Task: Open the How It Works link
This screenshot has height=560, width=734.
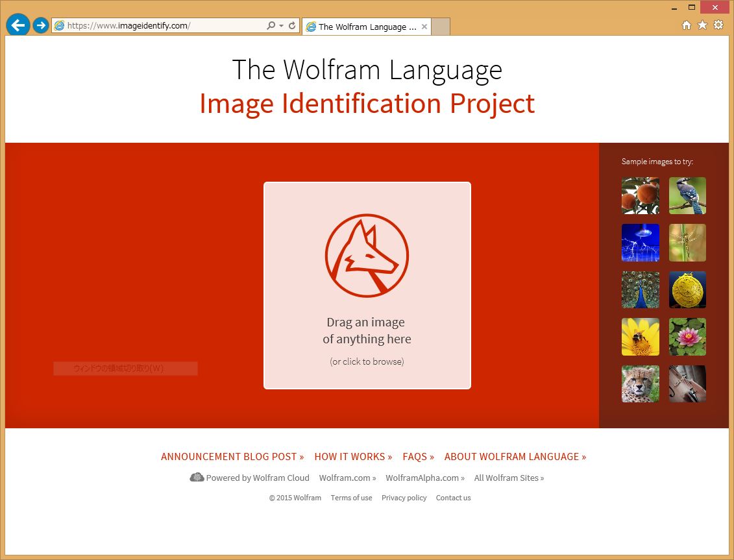Action: point(353,457)
